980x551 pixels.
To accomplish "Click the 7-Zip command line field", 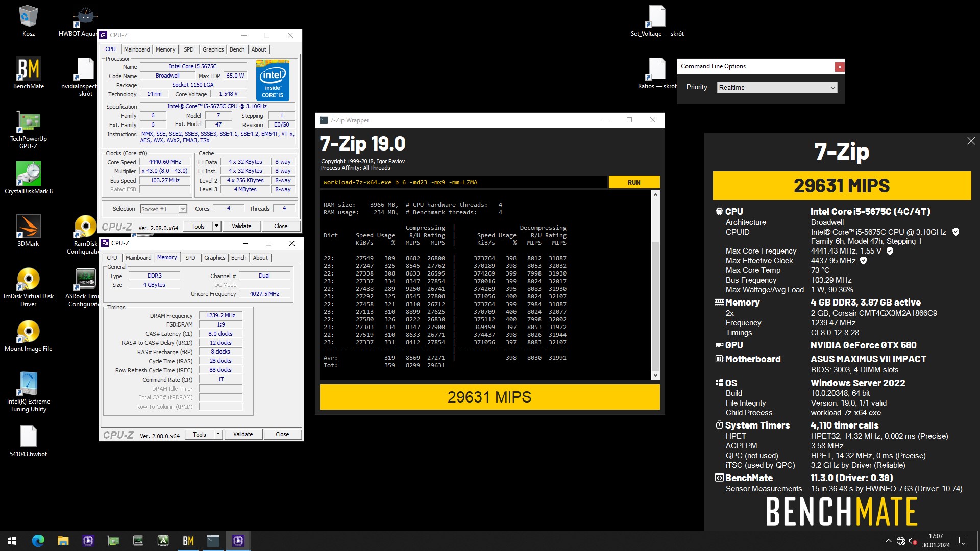I will coord(463,182).
